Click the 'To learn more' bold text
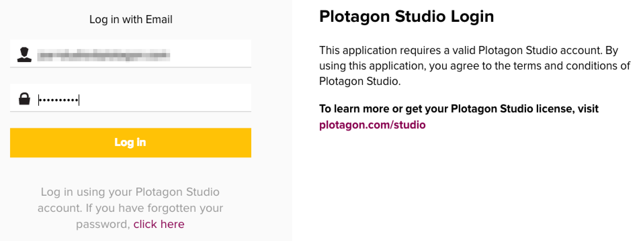Screen dimensions: 644x241 [459, 109]
